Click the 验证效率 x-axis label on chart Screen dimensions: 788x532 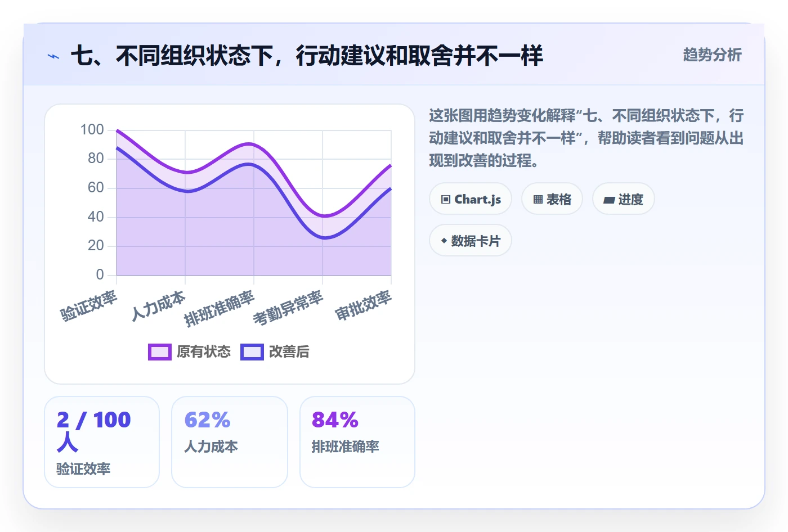click(x=89, y=306)
